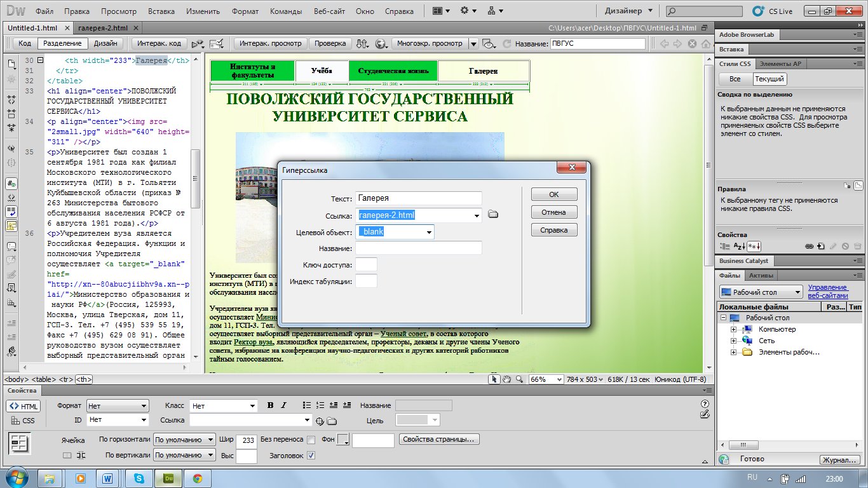Click the split cell icon in Ячейка section
Viewport: 868px width, 488px height.
point(81,455)
